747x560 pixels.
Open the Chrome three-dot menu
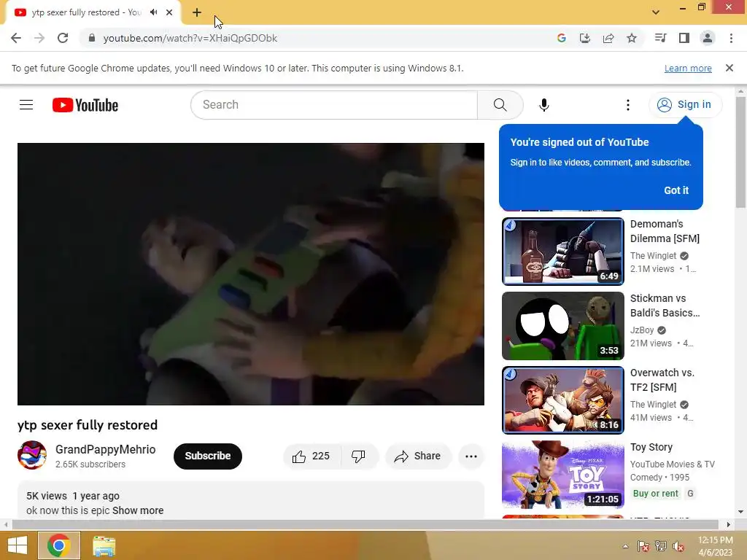coord(731,38)
